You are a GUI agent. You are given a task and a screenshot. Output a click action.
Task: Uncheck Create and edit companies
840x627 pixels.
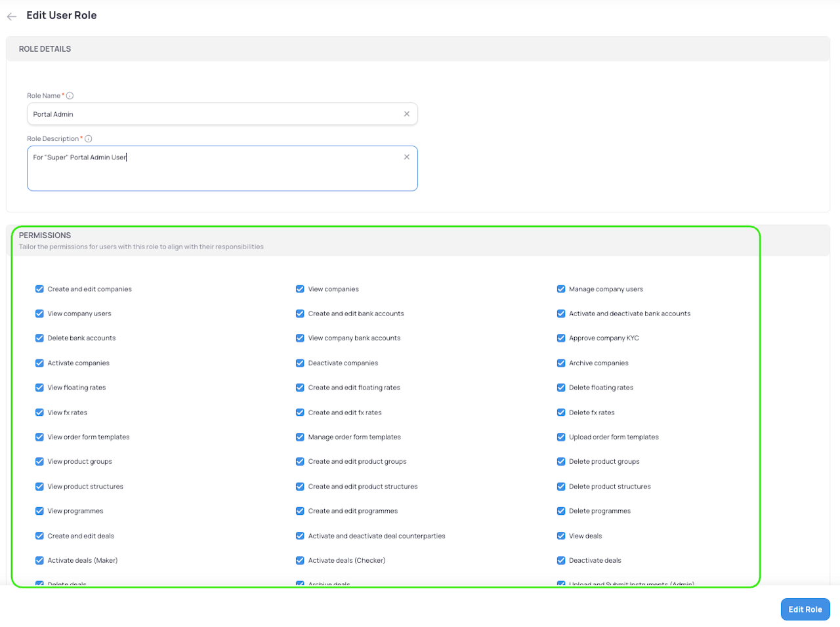[x=39, y=289]
